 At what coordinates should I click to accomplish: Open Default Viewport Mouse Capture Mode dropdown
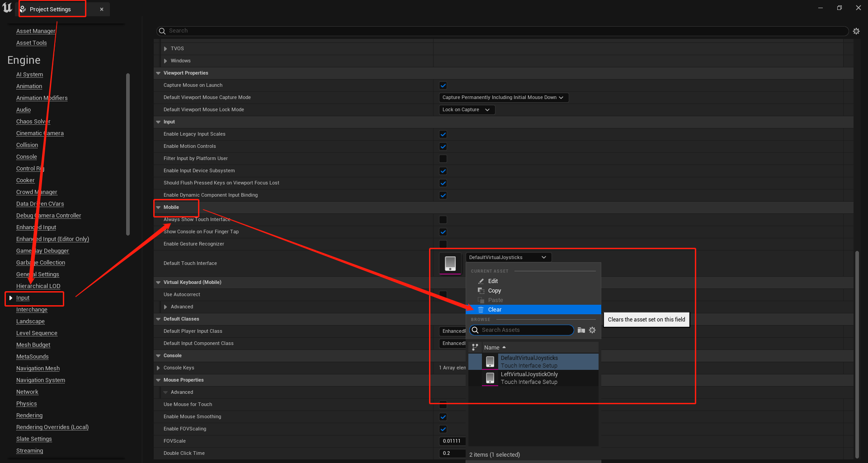click(x=504, y=98)
